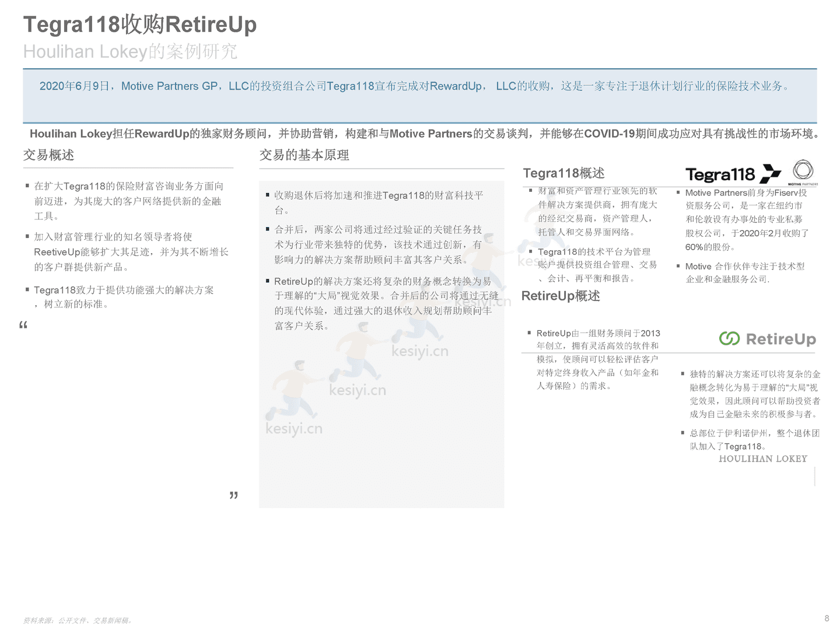This screenshot has width=840, height=630.
Task: Click the 'Tegra118概述' heading
Action: coord(563,173)
